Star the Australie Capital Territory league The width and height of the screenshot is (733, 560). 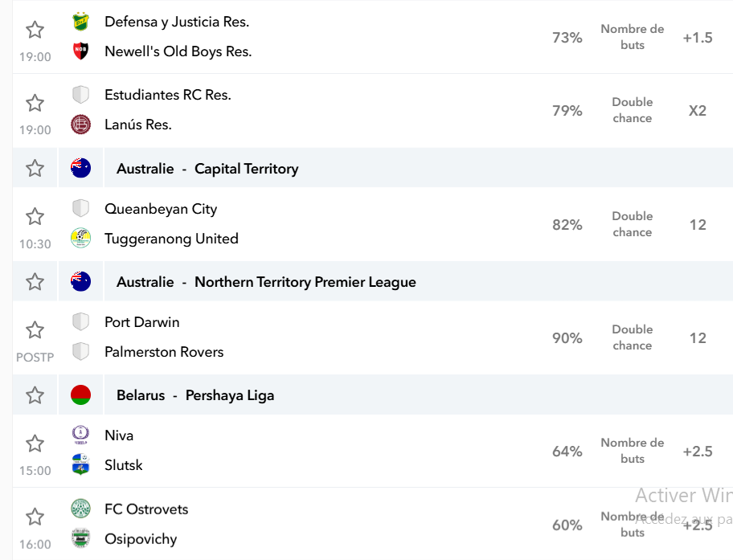click(35, 168)
